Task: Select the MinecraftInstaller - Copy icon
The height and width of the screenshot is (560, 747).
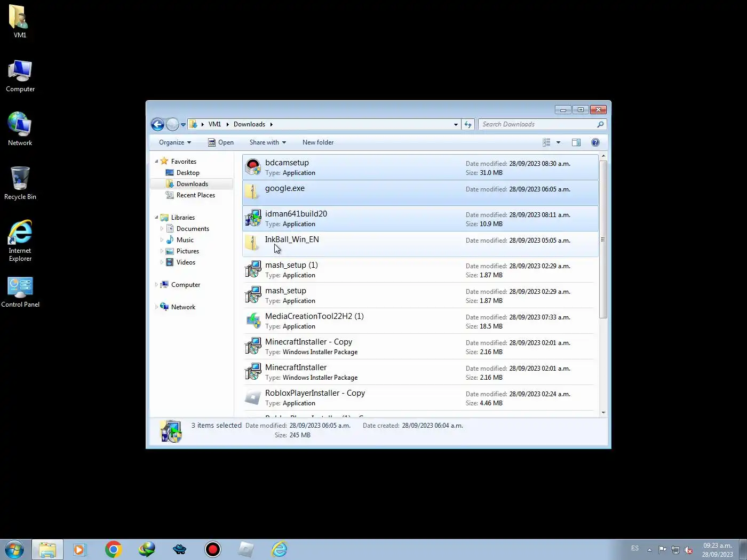Action: (253, 347)
